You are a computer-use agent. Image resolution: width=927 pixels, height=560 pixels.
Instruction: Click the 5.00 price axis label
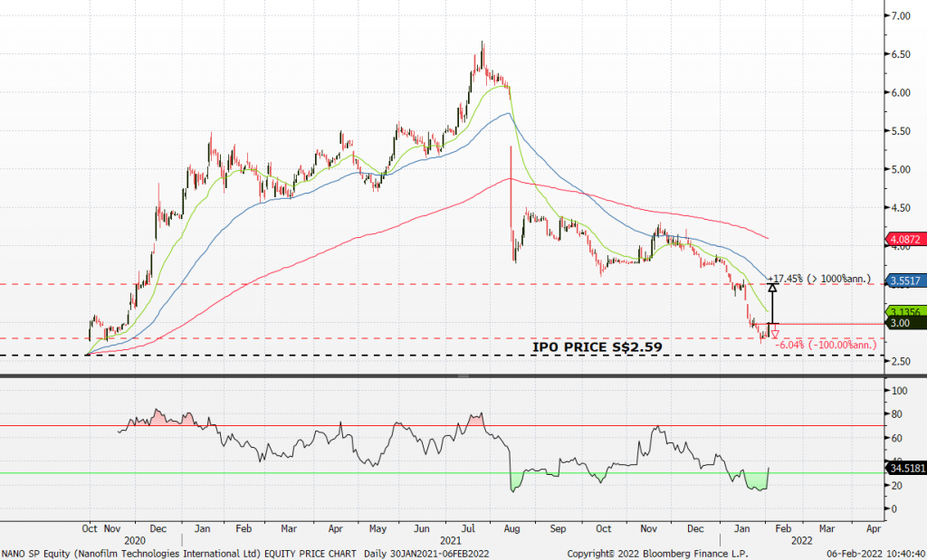[x=901, y=169]
